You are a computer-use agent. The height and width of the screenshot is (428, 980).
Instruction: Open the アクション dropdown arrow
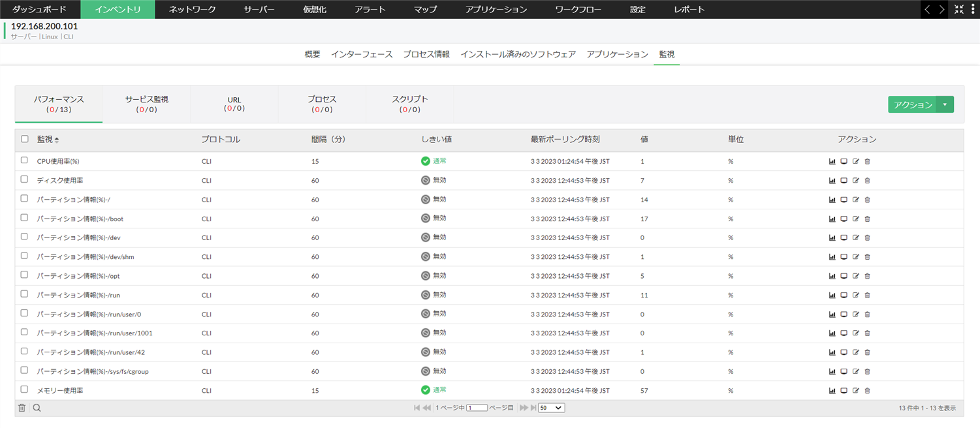click(945, 104)
